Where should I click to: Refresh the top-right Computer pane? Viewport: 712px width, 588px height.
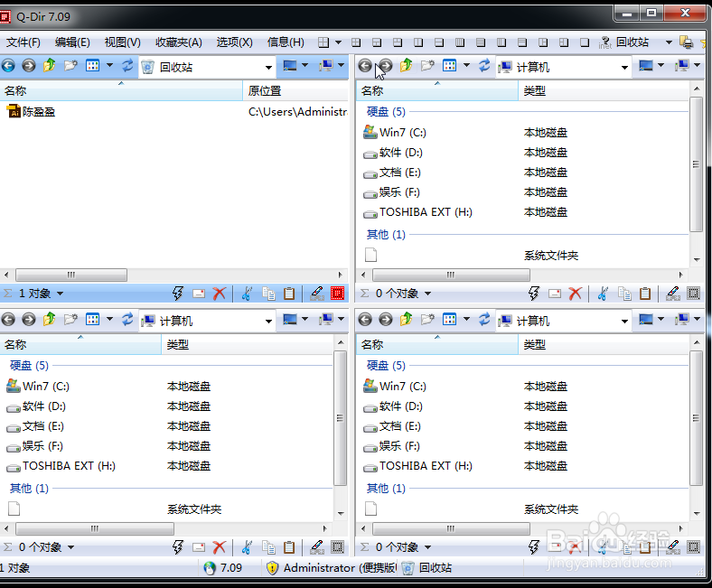[484, 66]
